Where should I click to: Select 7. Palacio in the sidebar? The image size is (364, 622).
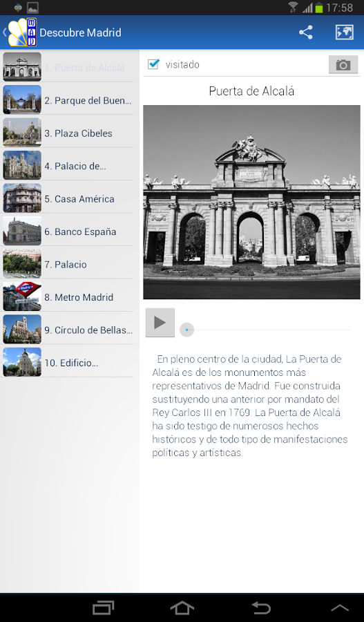66,264
